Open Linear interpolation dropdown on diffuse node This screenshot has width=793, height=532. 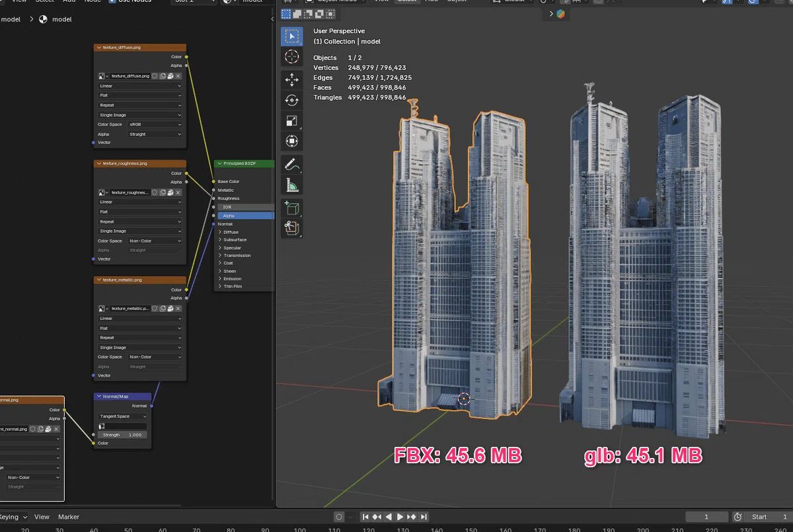click(140, 86)
